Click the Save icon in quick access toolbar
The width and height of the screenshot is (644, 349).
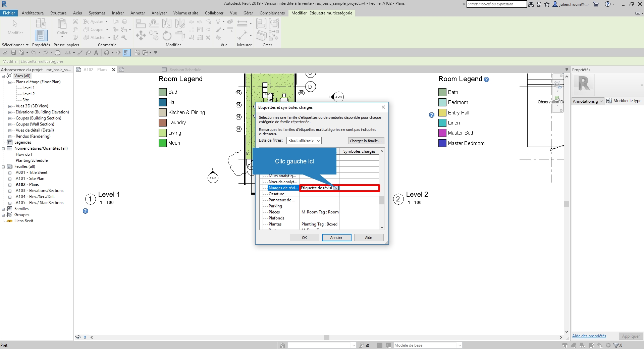pos(13,53)
